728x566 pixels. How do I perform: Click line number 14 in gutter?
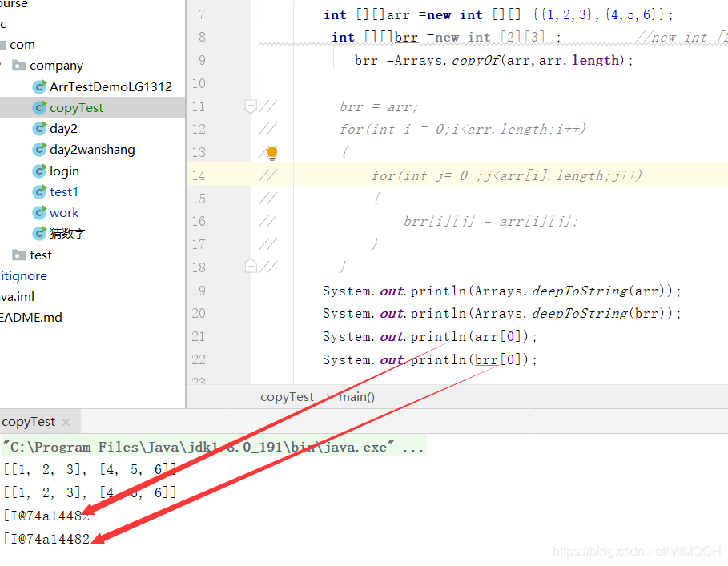[x=199, y=175]
